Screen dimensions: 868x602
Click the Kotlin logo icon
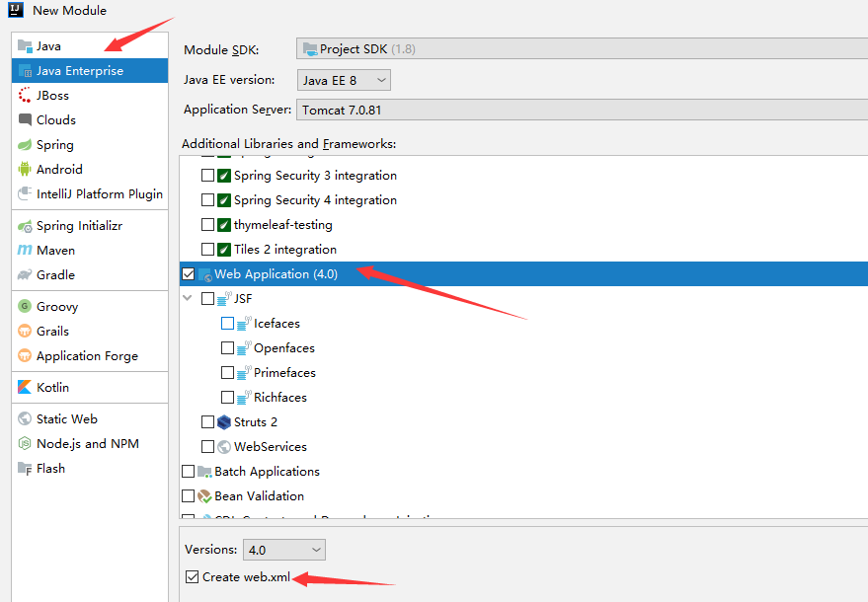tap(25, 387)
